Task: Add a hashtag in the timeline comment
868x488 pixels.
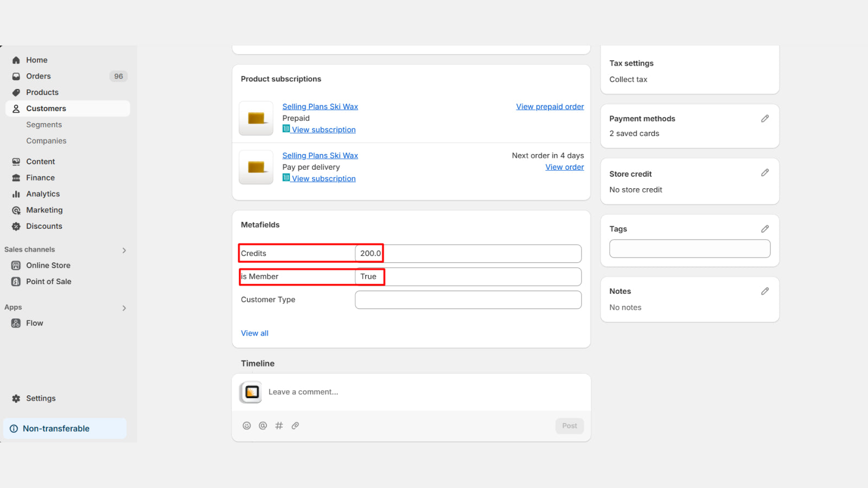Action: click(279, 426)
